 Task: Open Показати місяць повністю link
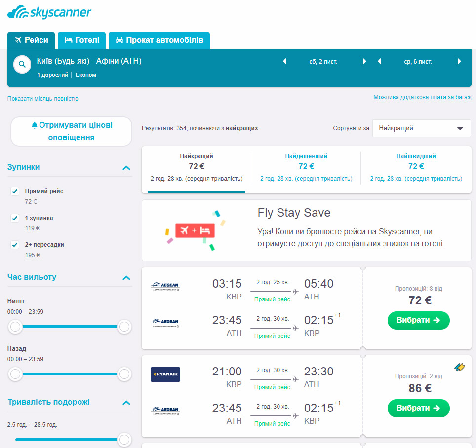tap(43, 99)
